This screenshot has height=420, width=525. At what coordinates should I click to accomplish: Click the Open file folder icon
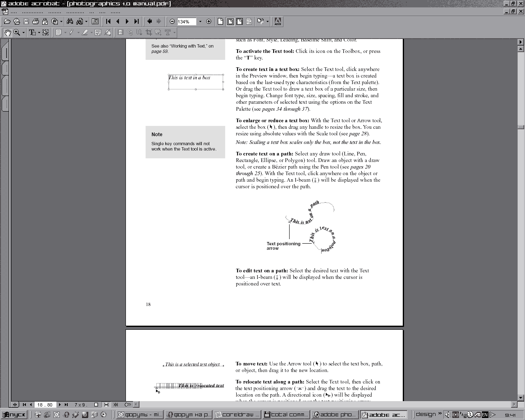pyautogui.click(x=7, y=21)
